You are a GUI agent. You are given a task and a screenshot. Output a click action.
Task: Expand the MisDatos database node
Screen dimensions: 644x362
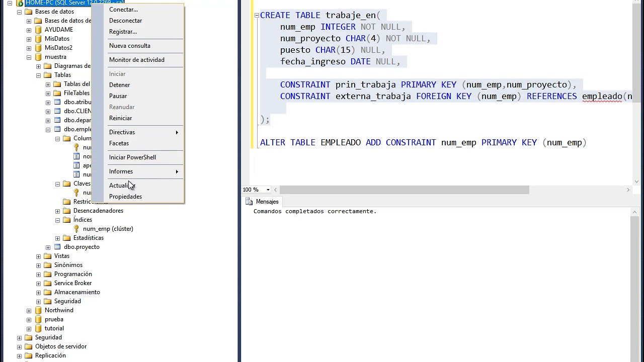(29, 39)
